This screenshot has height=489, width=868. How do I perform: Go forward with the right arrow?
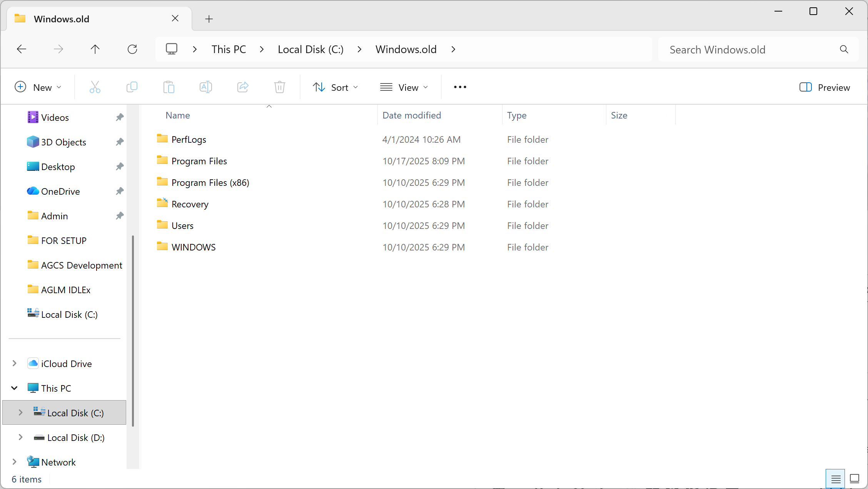[58, 49]
